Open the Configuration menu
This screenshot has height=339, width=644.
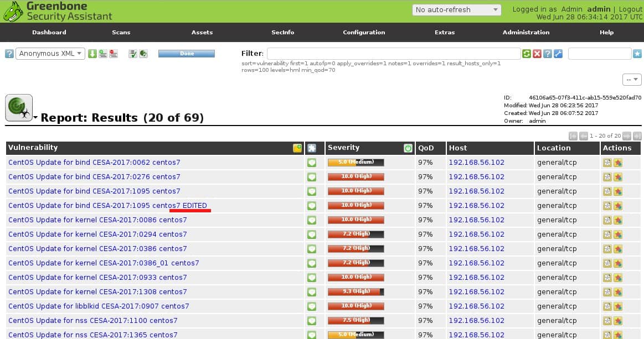364,33
